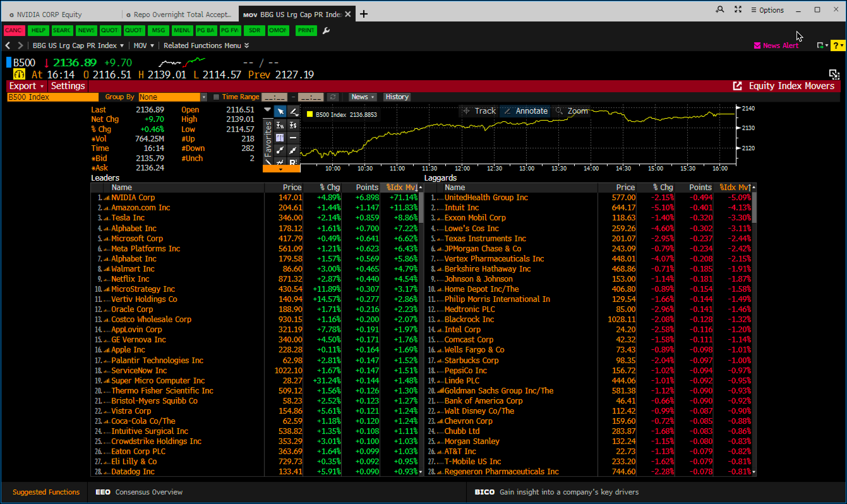Toggle the Time Range checkbox

click(216, 97)
